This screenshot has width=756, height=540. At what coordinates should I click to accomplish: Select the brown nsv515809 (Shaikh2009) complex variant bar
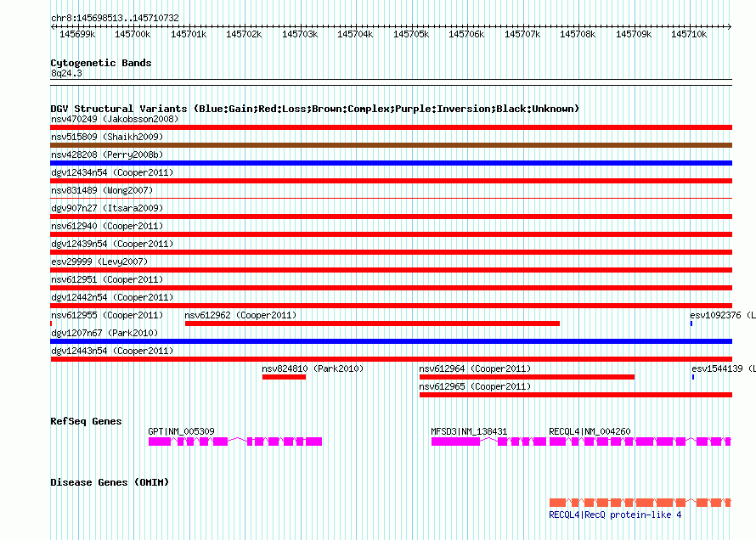pos(391,145)
